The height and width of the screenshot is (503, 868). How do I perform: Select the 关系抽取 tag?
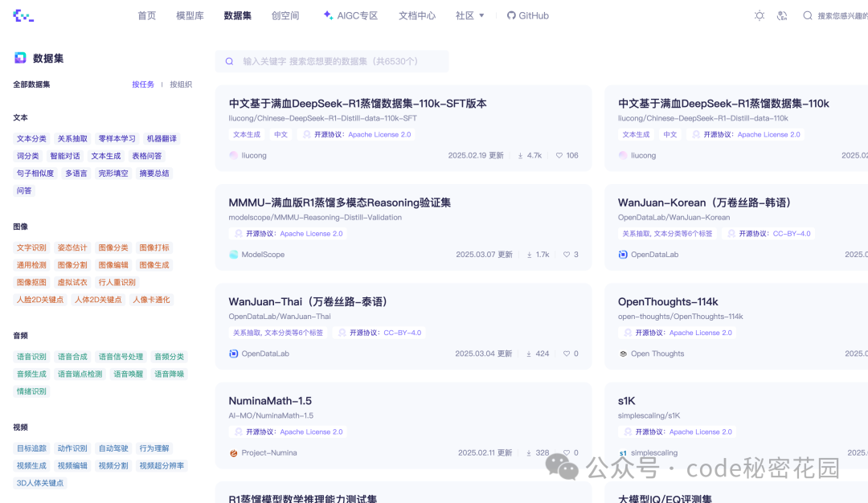[x=72, y=139]
